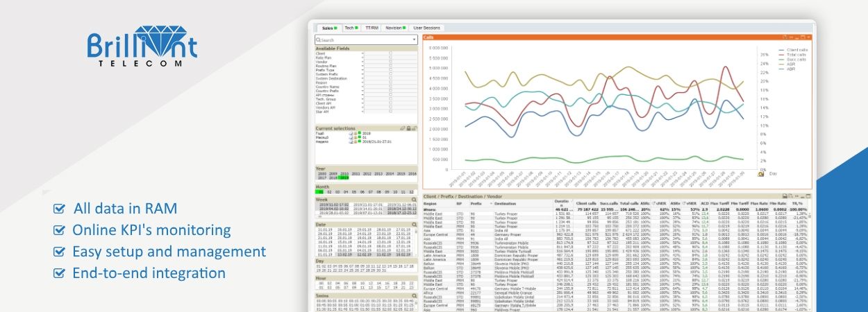Viewport: 868px width, 312px height.
Task: Open the Search box dropdown arrow
Action: click(x=414, y=40)
